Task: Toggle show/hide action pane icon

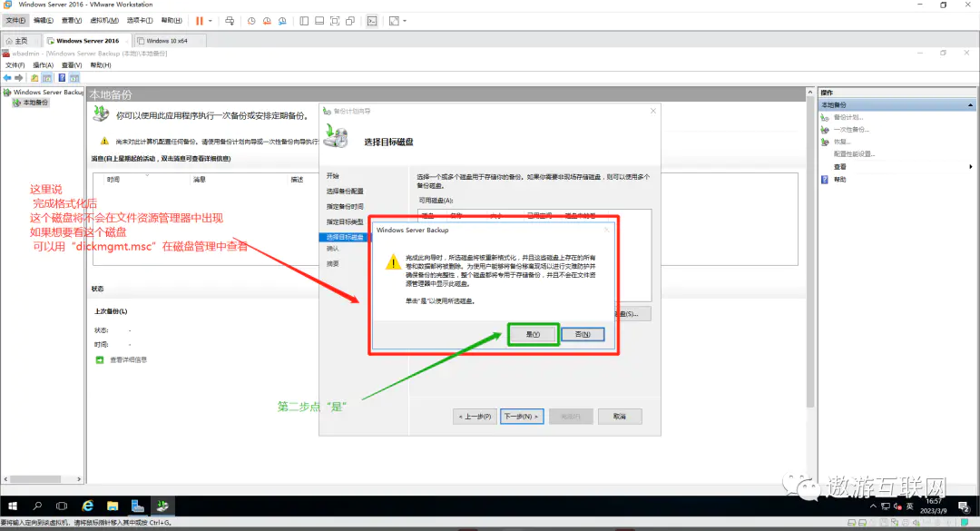Action: click(x=74, y=77)
